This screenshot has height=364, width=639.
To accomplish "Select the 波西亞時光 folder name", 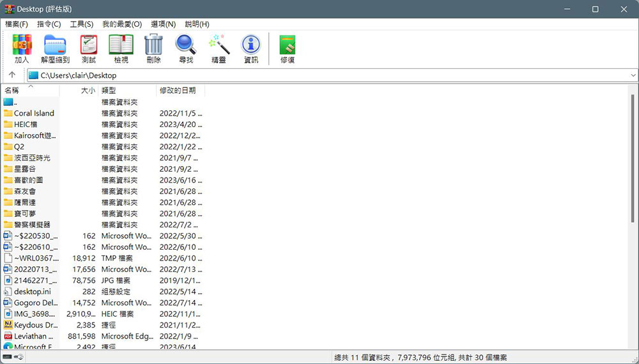I will (x=32, y=158).
